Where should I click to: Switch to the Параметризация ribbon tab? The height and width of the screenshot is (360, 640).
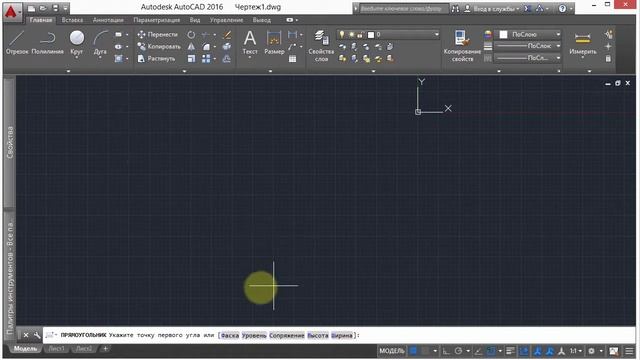[157, 20]
